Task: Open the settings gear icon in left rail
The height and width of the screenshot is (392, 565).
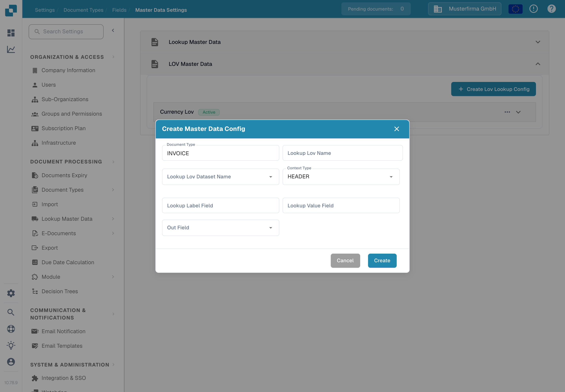Action: coord(11,293)
